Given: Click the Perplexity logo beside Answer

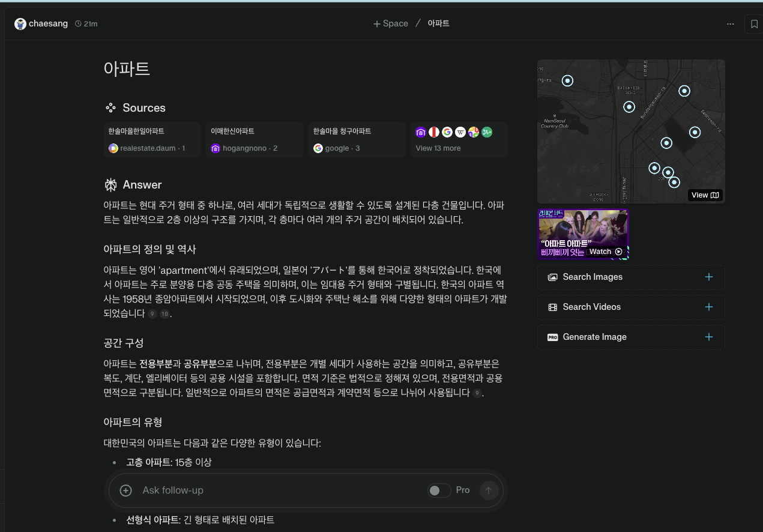Looking at the screenshot, I should point(110,185).
